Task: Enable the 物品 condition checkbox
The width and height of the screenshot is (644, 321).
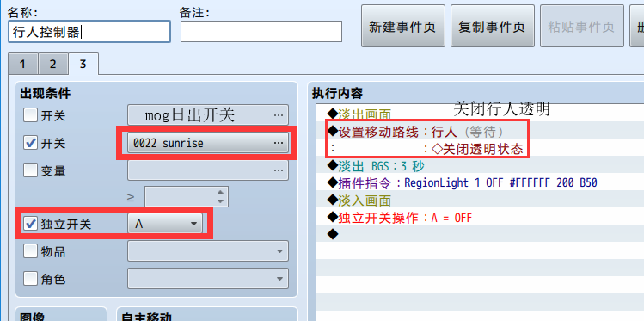Action: (30, 250)
